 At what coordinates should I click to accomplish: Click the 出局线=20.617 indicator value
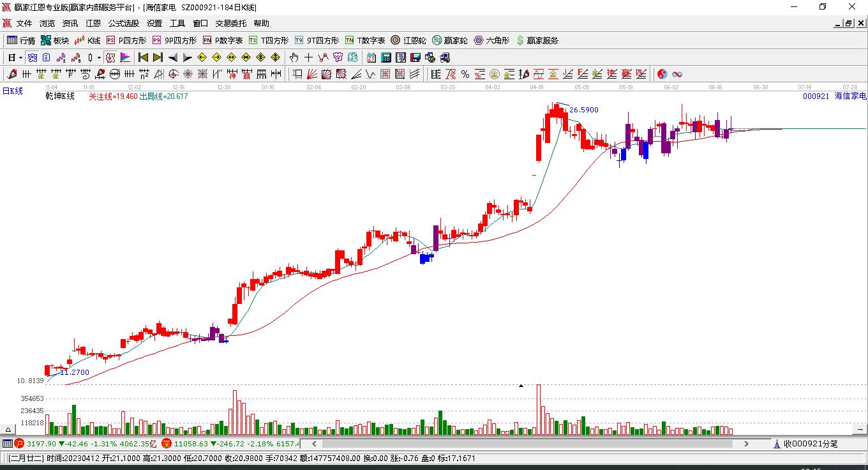163,96
